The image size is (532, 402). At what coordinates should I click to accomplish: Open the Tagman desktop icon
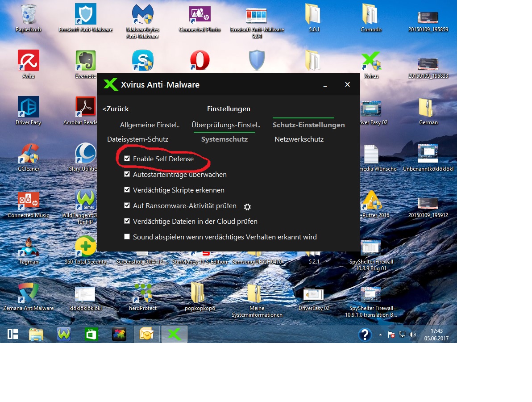tap(29, 247)
